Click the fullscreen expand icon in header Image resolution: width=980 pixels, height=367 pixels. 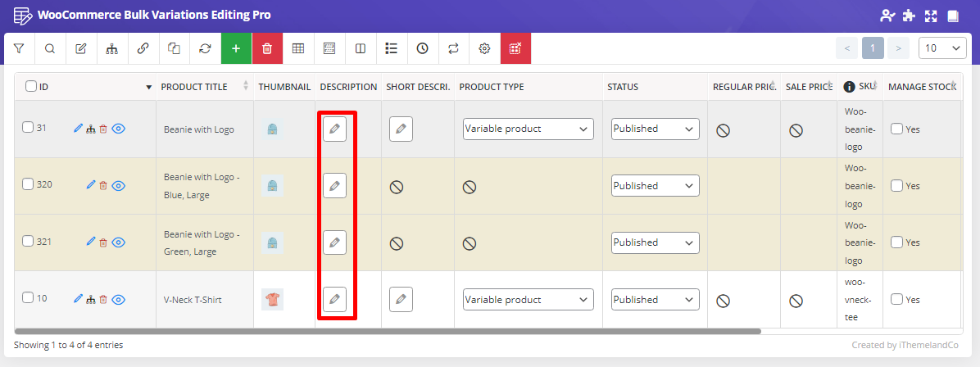coord(931,16)
